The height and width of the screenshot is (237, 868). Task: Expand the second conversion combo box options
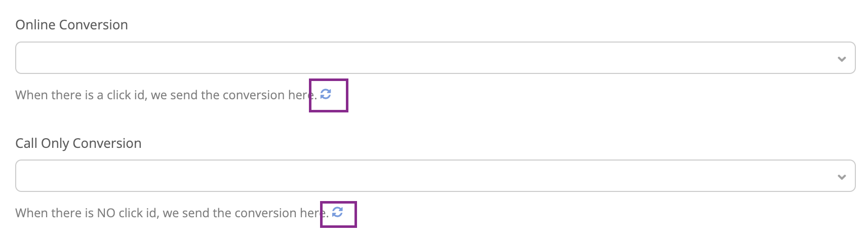click(435, 176)
